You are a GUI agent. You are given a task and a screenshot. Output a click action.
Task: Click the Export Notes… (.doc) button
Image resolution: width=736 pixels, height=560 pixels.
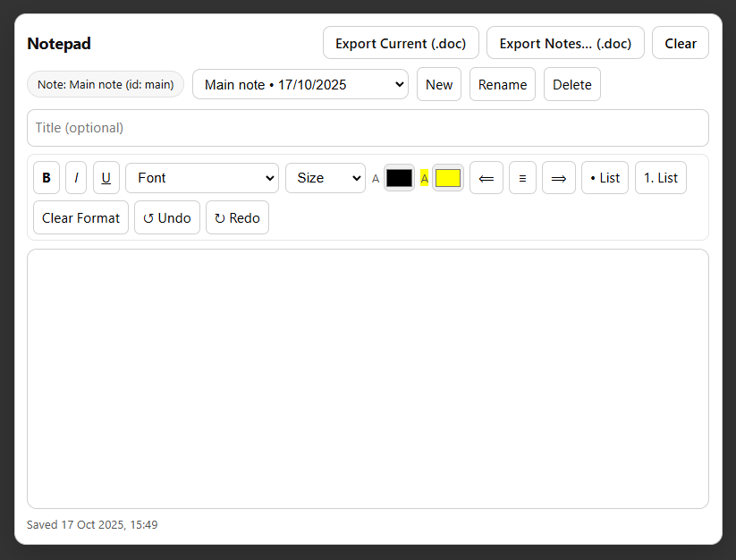coord(565,43)
